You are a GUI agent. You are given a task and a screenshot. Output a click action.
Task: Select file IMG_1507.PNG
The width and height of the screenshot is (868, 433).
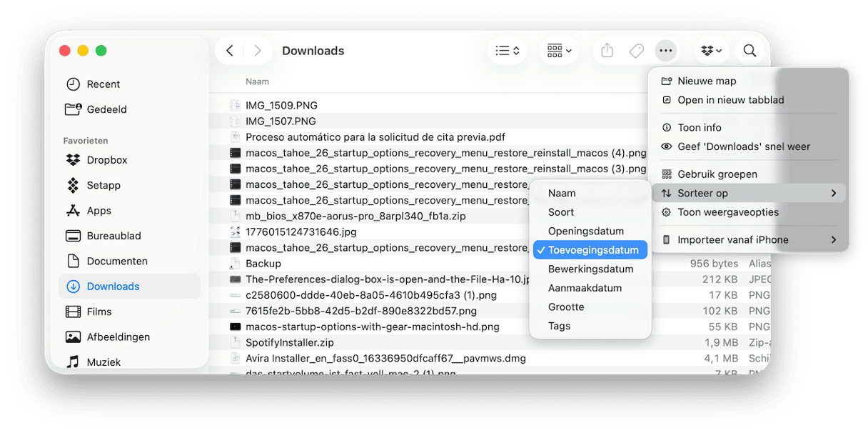click(x=281, y=121)
